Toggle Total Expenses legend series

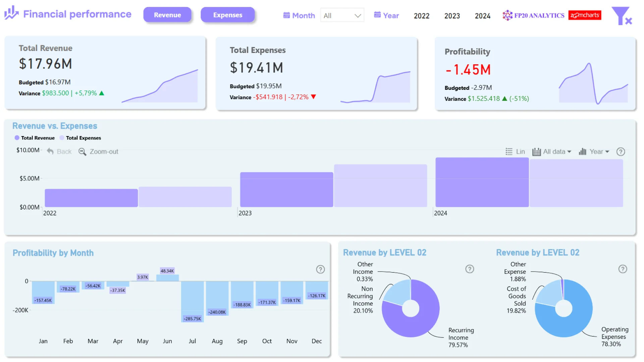click(x=80, y=138)
